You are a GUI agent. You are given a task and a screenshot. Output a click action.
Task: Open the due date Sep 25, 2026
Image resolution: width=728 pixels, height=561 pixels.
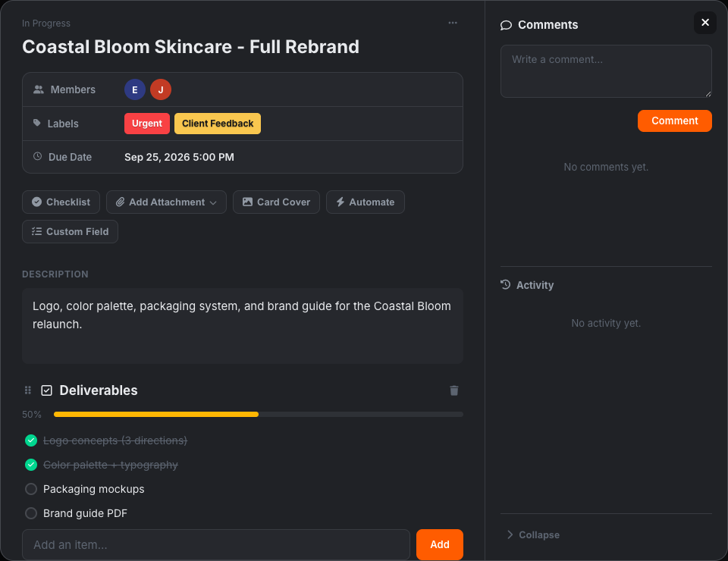click(x=179, y=157)
